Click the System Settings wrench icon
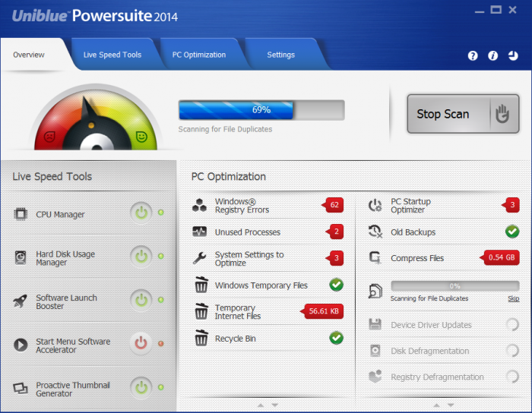The width and height of the screenshot is (532, 413). (x=199, y=258)
